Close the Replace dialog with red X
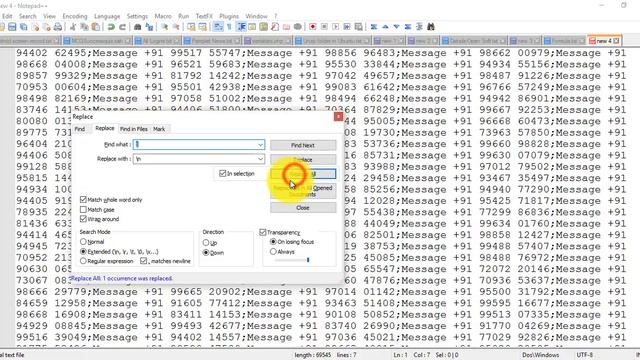Viewport: 640px width, 360px height. coord(338,117)
